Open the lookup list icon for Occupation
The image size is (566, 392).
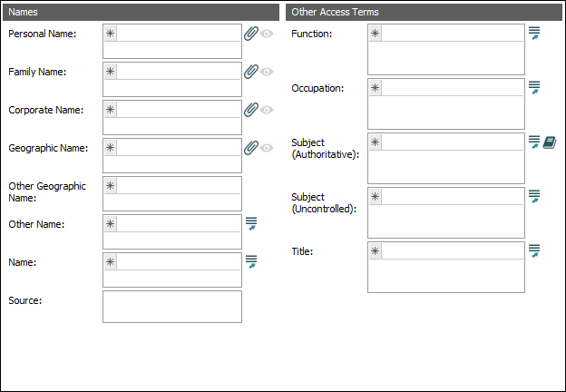534,88
